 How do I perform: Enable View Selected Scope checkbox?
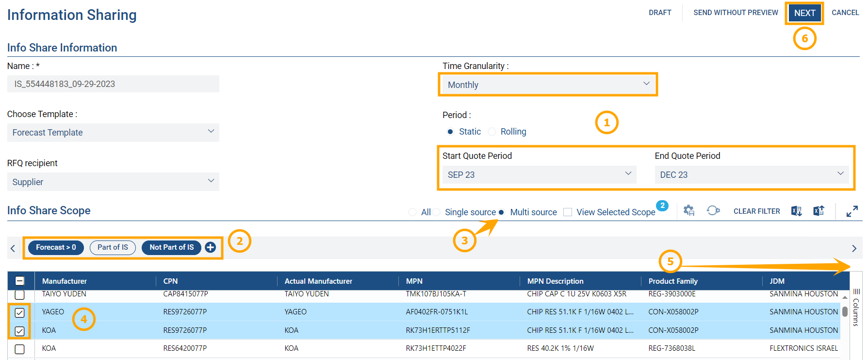click(568, 212)
